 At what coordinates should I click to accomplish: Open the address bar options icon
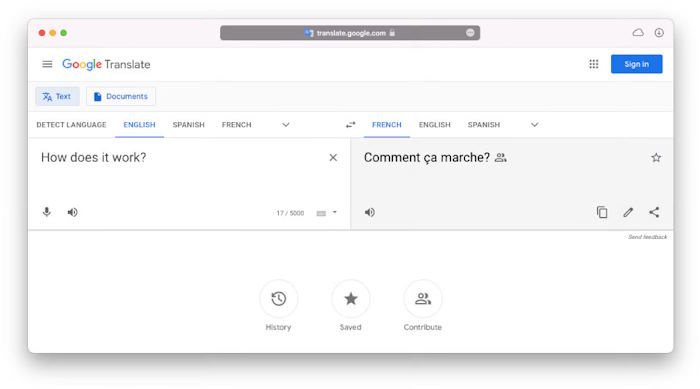[470, 33]
